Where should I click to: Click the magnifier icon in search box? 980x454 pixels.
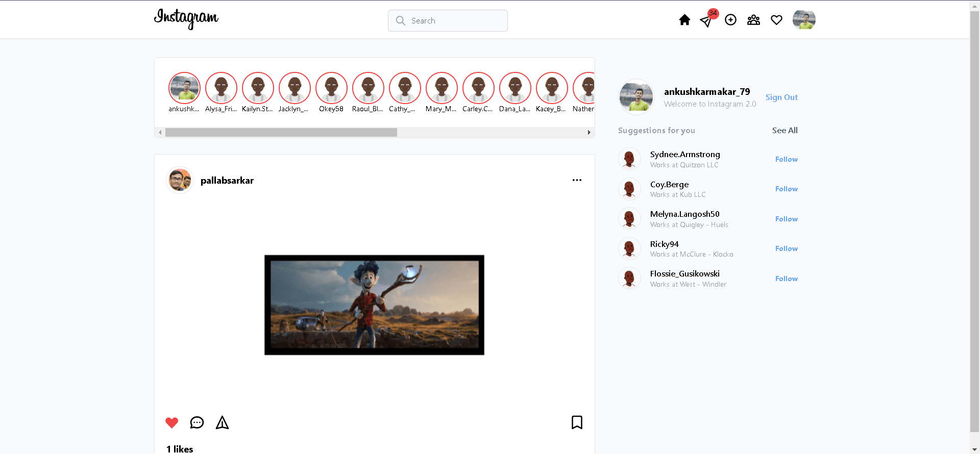pyautogui.click(x=401, y=21)
